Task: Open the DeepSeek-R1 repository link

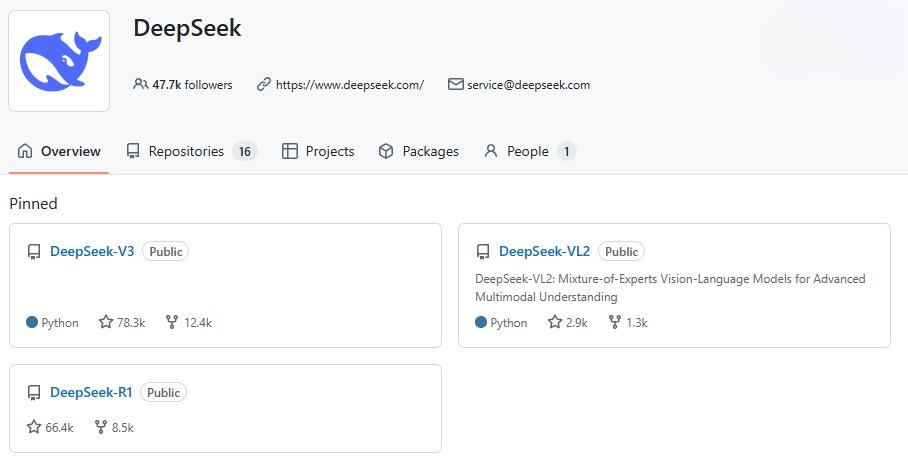Action: [x=91, y=392]
